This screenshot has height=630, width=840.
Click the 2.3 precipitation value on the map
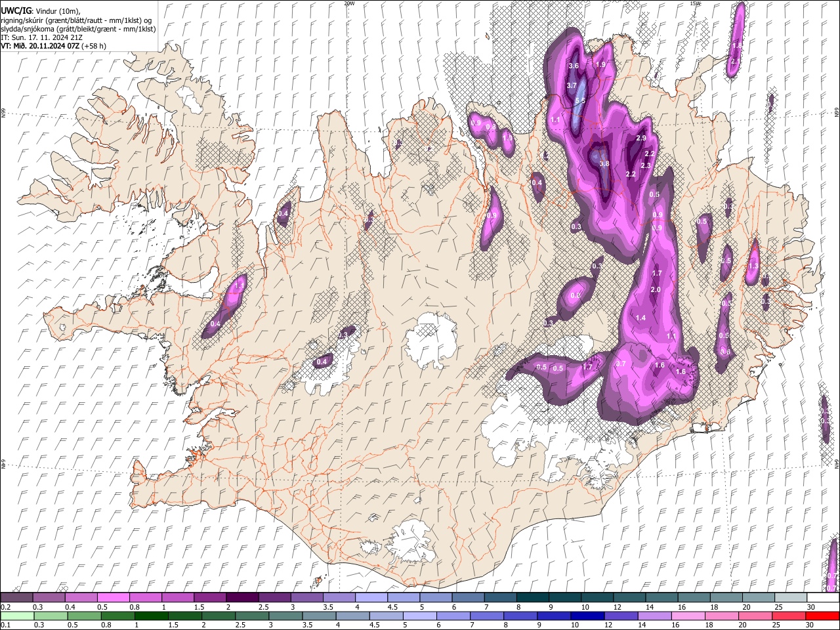click(x=645, y=166)
